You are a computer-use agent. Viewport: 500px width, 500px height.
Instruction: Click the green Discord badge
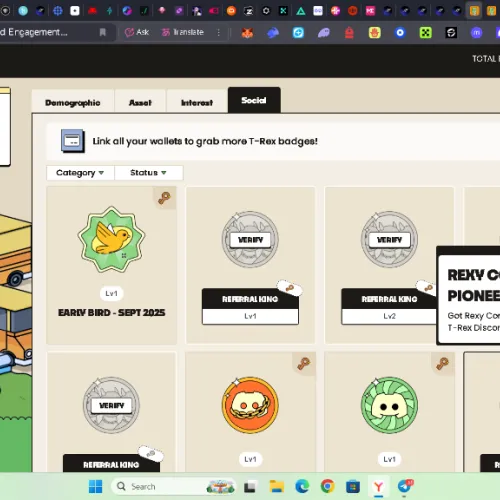pyautogui.click(x=389, y=405)
